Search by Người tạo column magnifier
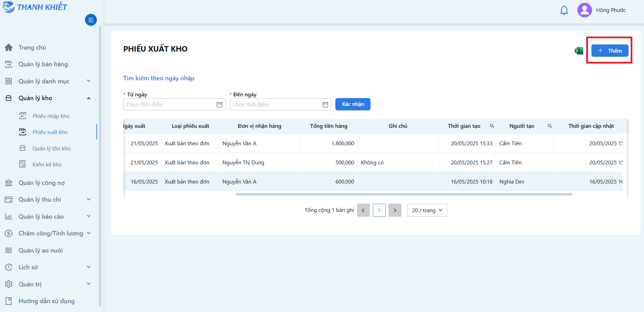Screen dimensions: 644x312 tap(550, 126)
